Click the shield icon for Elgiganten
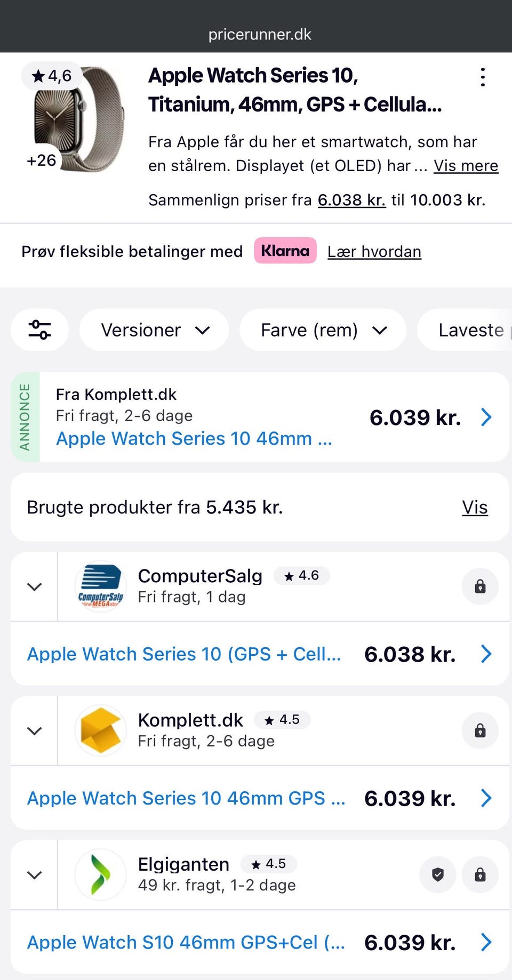The width and height of the screenshot is (512, 980). [438, 874]
